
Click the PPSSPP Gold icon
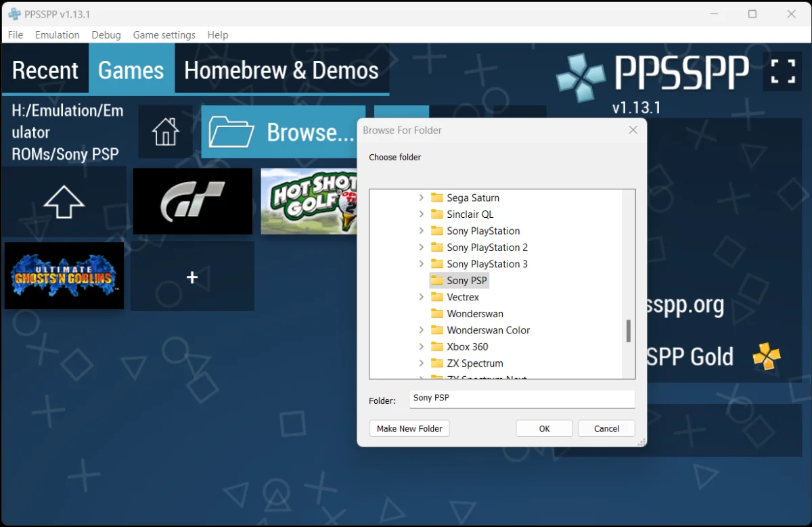[x=767, y=357]
